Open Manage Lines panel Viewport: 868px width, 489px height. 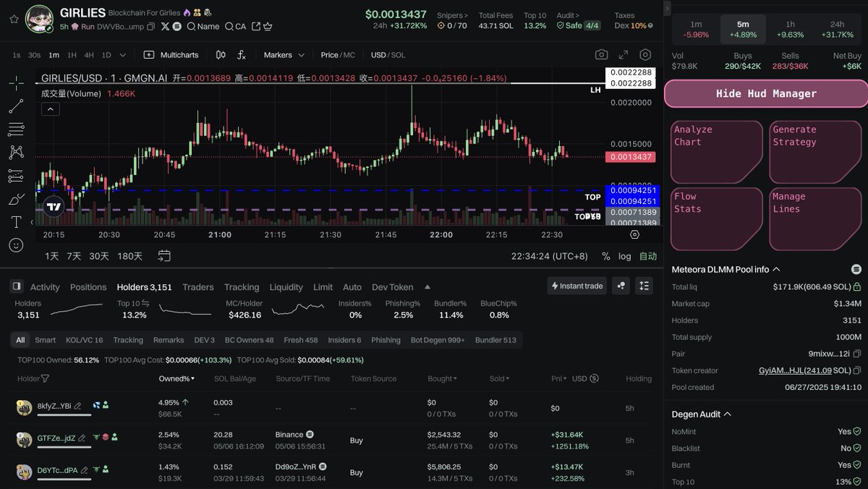click(816, 219)
